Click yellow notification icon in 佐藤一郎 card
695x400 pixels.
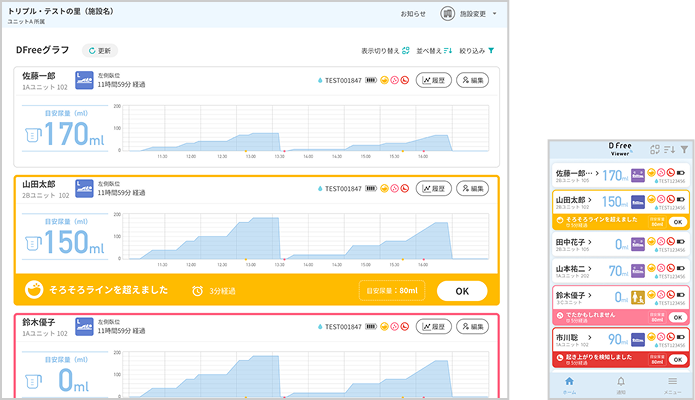384,80
